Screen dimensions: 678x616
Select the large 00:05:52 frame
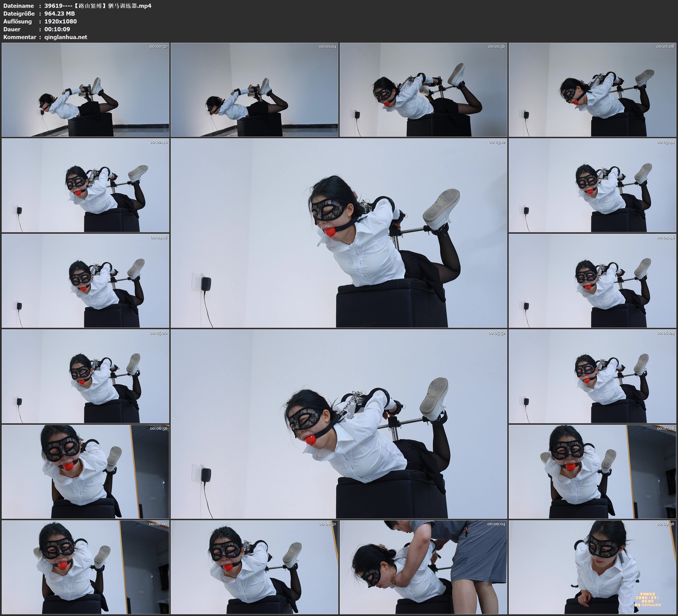[x=339, y=424]
